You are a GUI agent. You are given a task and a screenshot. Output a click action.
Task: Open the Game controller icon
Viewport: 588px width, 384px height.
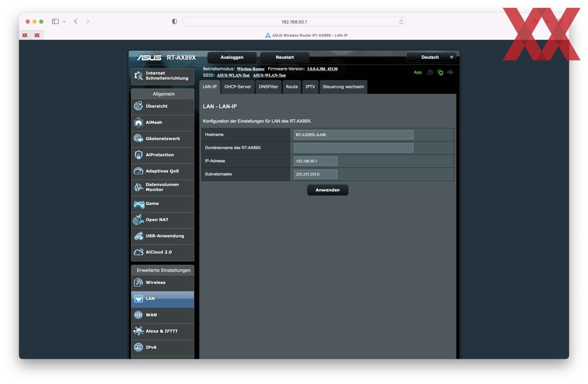coord(139,204)
